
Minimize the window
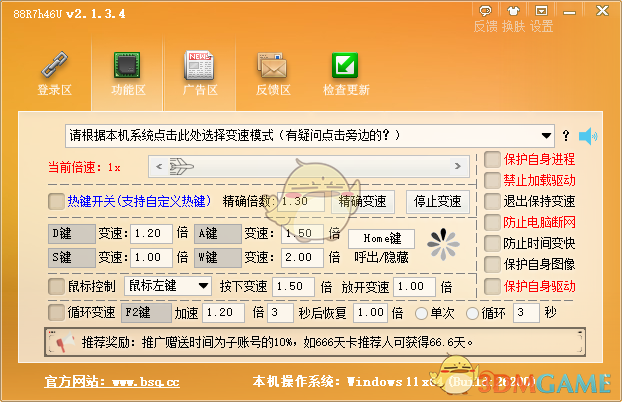569,12
